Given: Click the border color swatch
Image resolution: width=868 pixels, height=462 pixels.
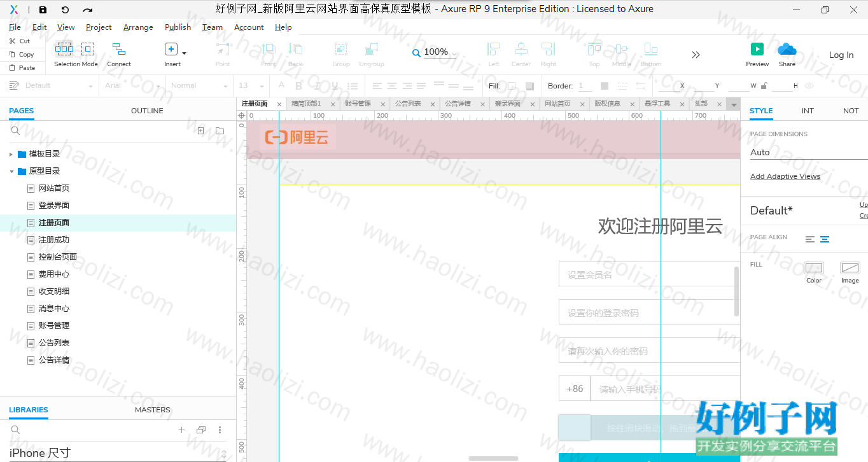Looking at the screenshot, I should pyautogui.click(x=605, y=86).
